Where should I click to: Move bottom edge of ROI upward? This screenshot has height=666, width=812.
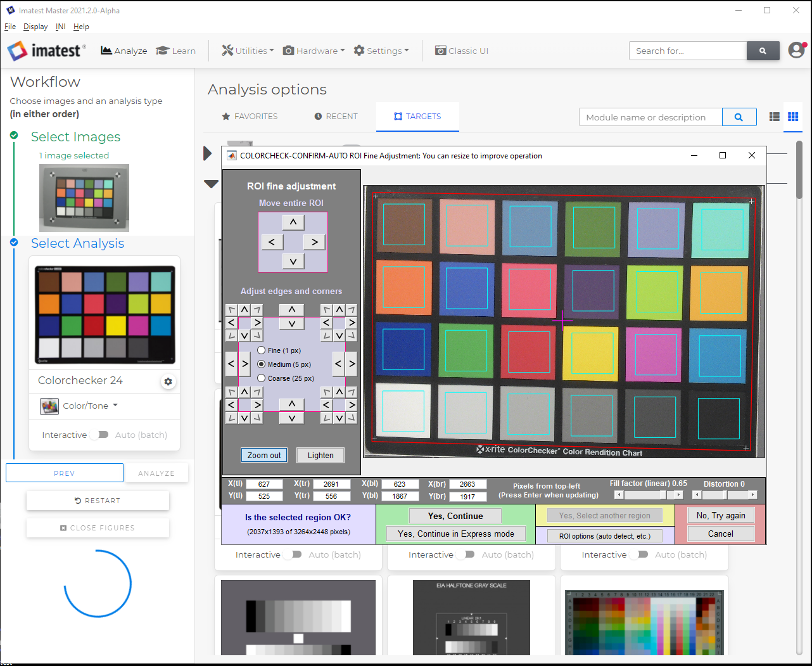pyautogui.click(x=291, y=404)
